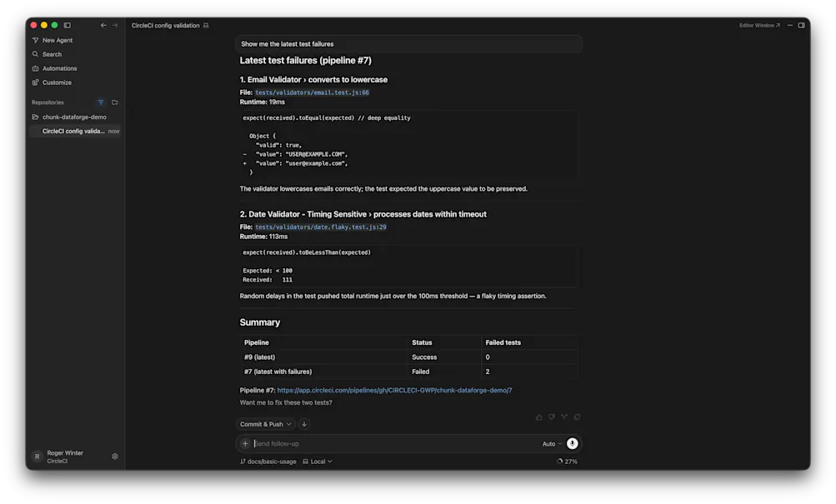
Task: Click the down arrow button beside Commit & Push
Action: coord(304,424)
